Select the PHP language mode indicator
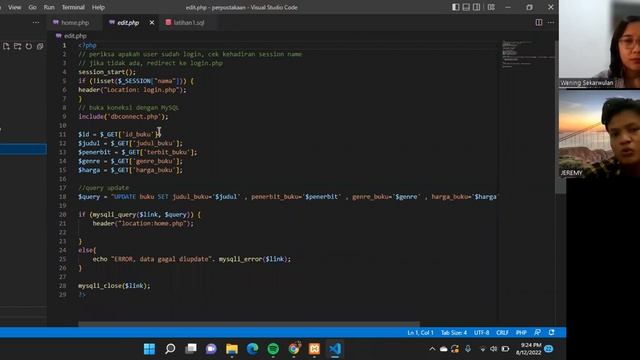This screenshot has height=360, width=640. (x=521, y=333)
